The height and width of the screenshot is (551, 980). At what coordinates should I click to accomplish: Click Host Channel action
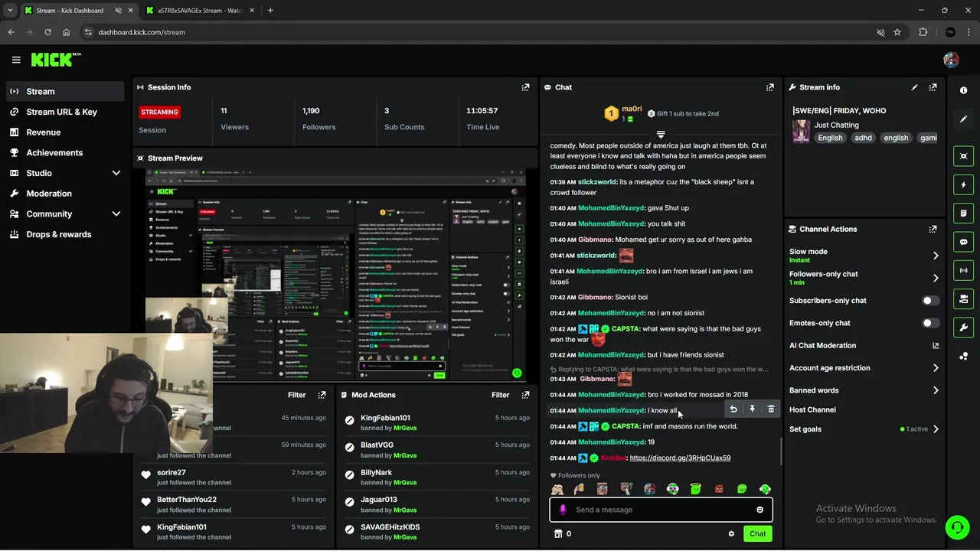812,410
